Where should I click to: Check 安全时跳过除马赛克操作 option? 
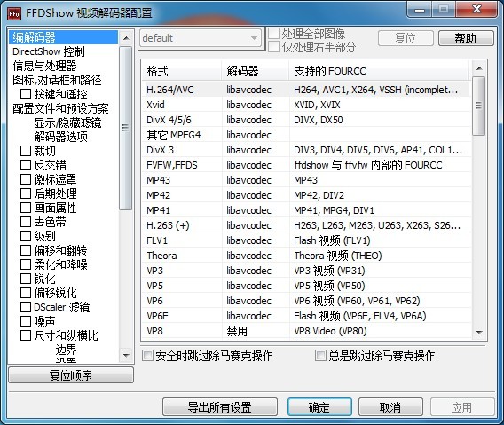[147, 356]
